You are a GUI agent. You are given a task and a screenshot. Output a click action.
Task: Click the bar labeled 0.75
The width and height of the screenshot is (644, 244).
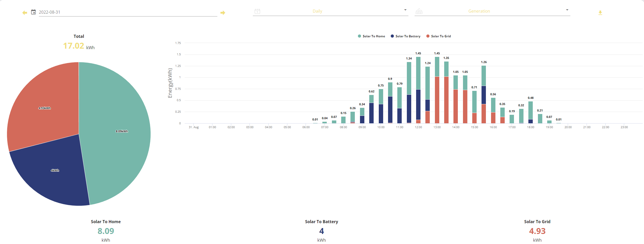381,106
